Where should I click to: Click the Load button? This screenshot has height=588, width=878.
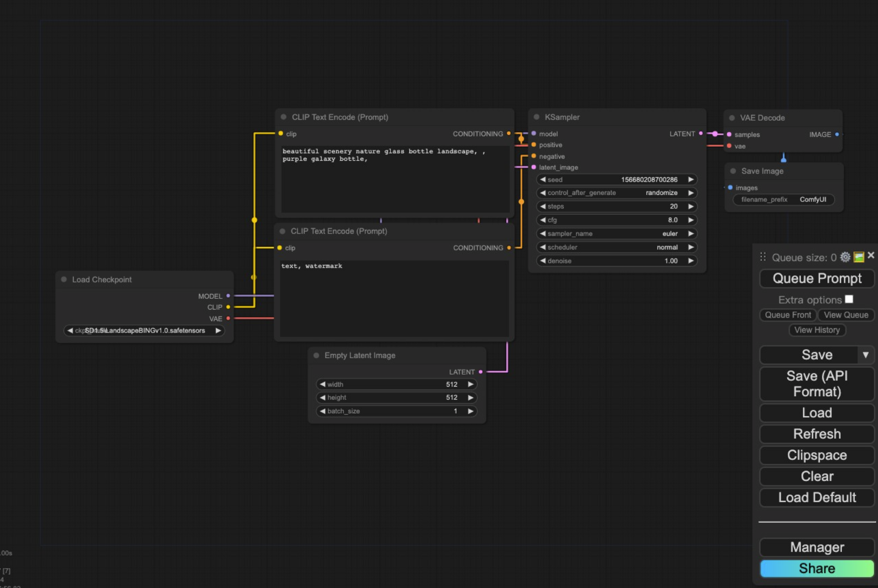[x=817, y=413]
